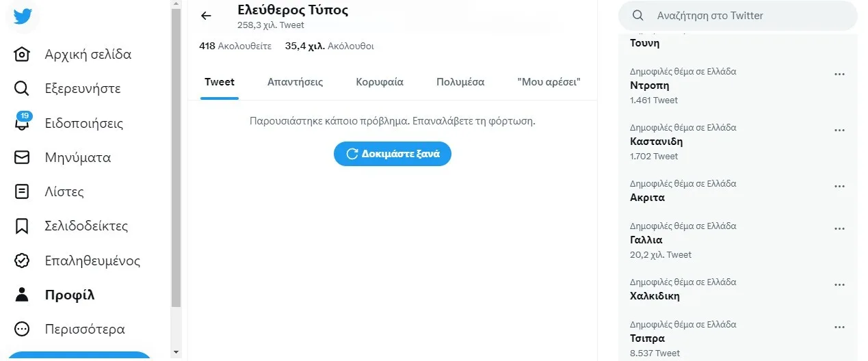Switch to the Απαντήσεις tab
The width and height of the screenshot is (868, 361).
[295, 82]
